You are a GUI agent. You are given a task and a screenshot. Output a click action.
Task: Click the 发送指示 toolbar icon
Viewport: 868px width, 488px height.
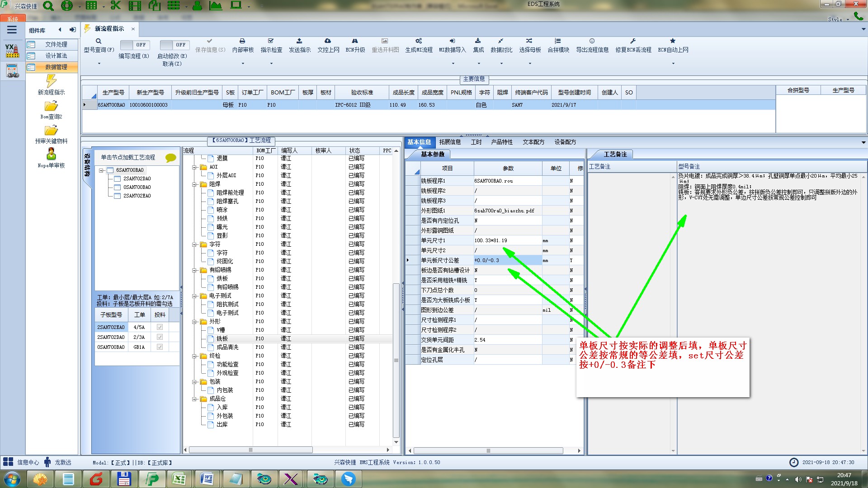[299, 41]
